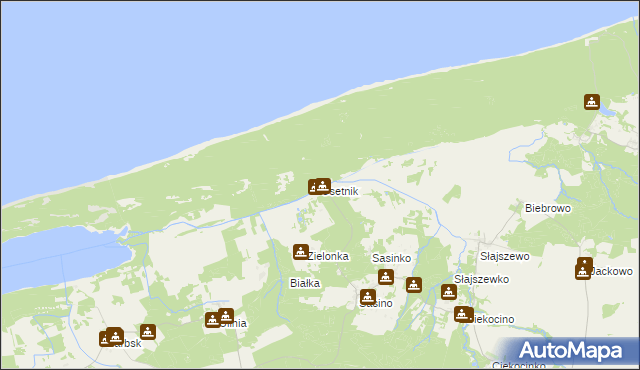Click the Słajszewko place label
Viewport: 640px width, 370px height.
pyautogui.click(x=482, y=279)
